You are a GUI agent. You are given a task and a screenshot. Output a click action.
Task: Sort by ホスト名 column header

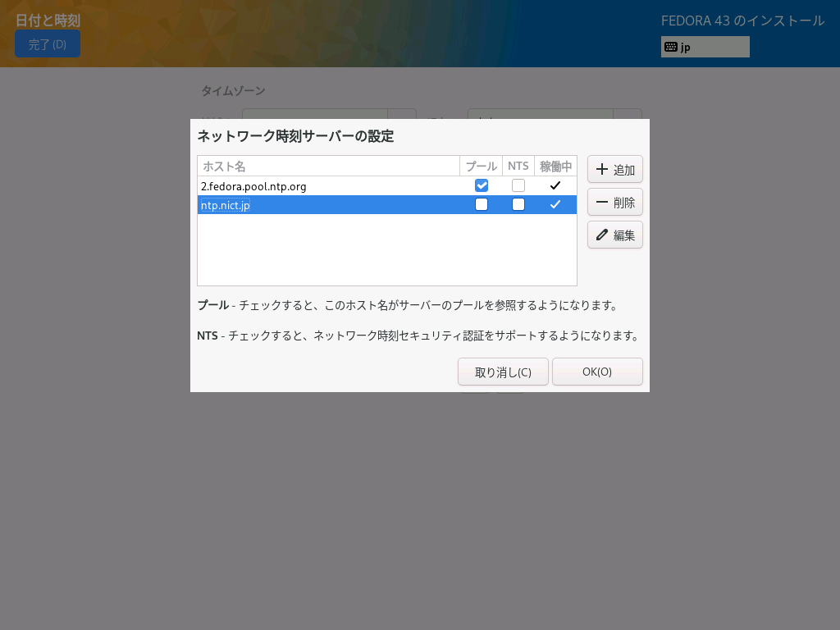[x=328, y=166]
